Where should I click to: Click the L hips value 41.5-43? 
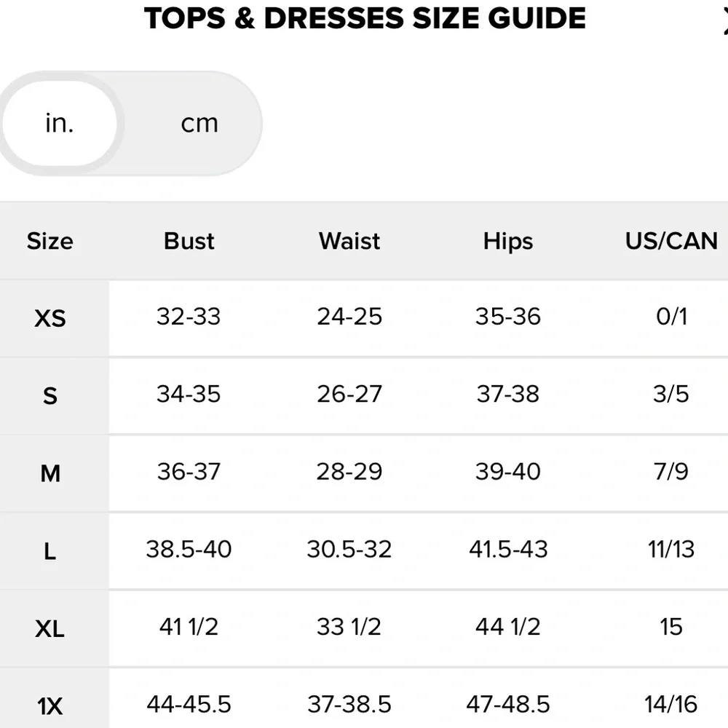click(x=508, y=549)
